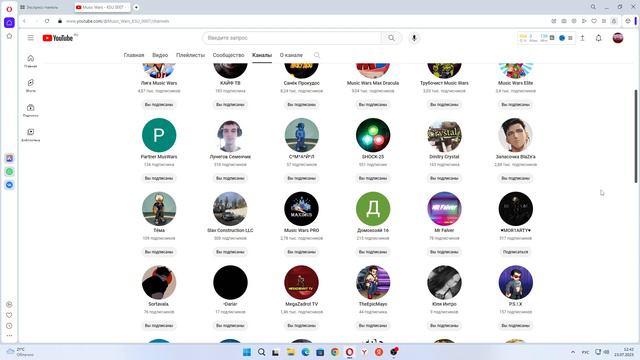
Task: Open the Windows Start button
Action: pyautogui.click(x=247, y=352)
